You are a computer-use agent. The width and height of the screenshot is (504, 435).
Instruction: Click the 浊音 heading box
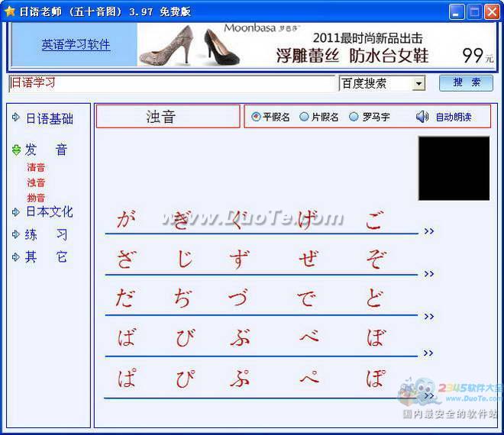[168, 116]
